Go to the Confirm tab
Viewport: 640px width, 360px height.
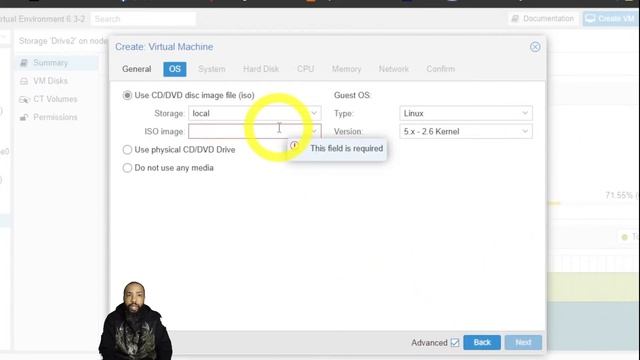click(x=440, y=69)
